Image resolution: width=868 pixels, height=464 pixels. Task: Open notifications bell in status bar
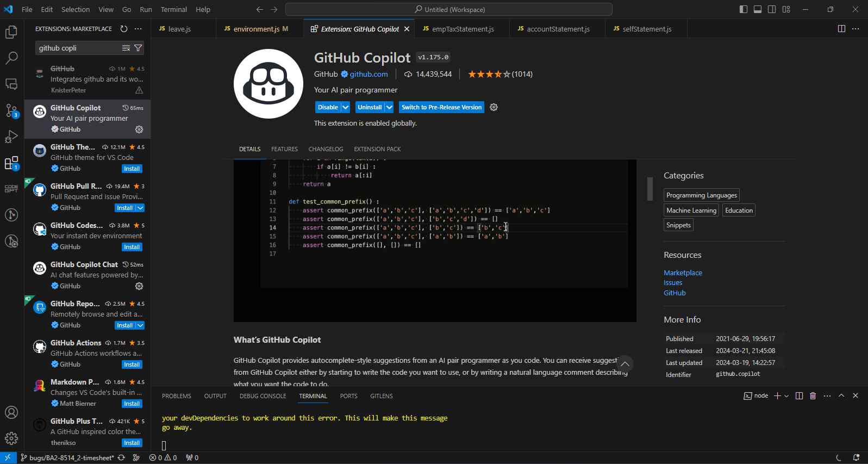point(856,457)
